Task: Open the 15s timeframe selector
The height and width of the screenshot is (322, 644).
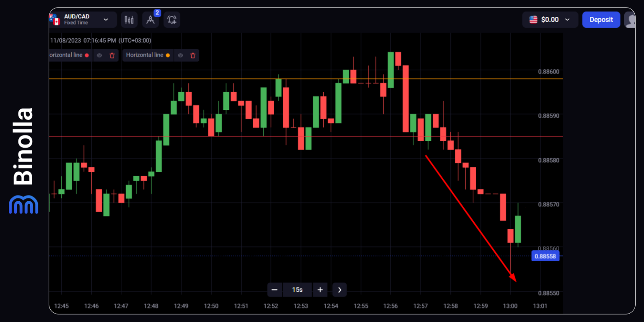Action: point(297,290)
